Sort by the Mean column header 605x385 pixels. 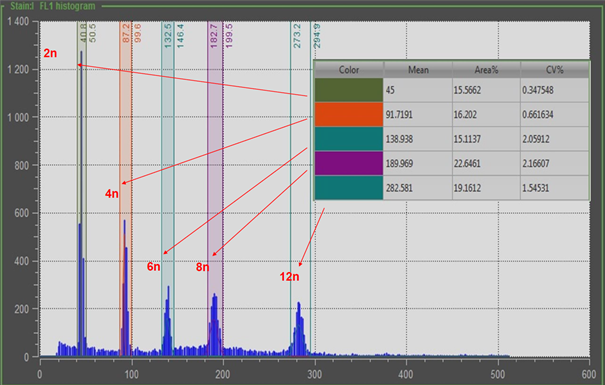(418, 70)
